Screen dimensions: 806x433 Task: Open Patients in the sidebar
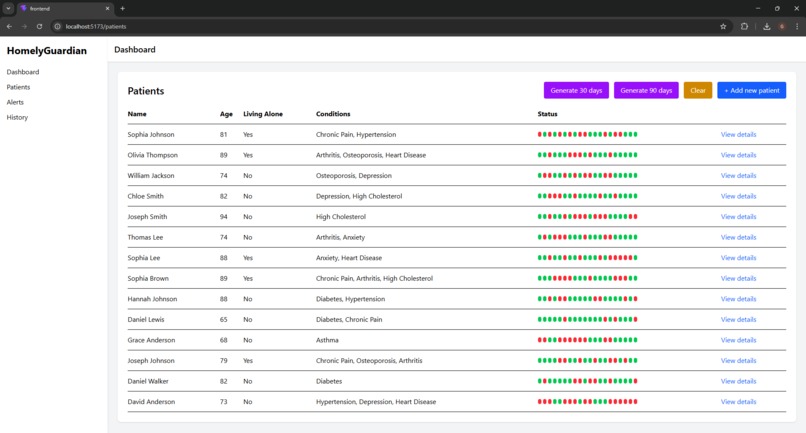pyautogui.click(x=18, y=87)
